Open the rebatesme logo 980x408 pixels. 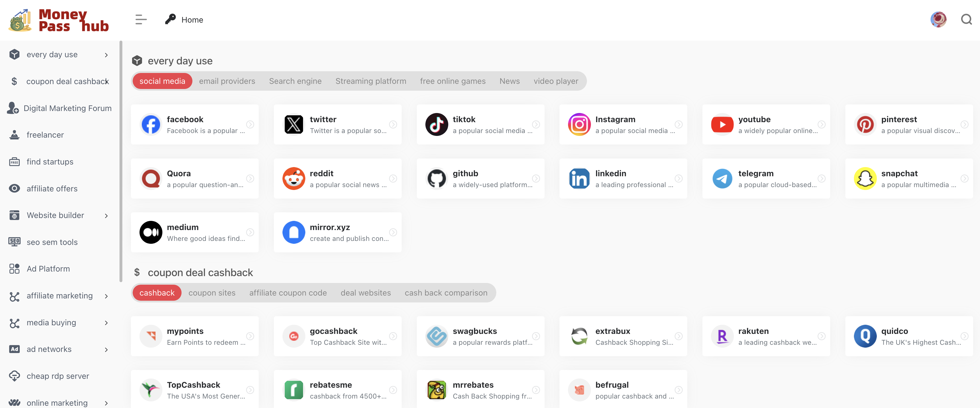pos(294,390)
